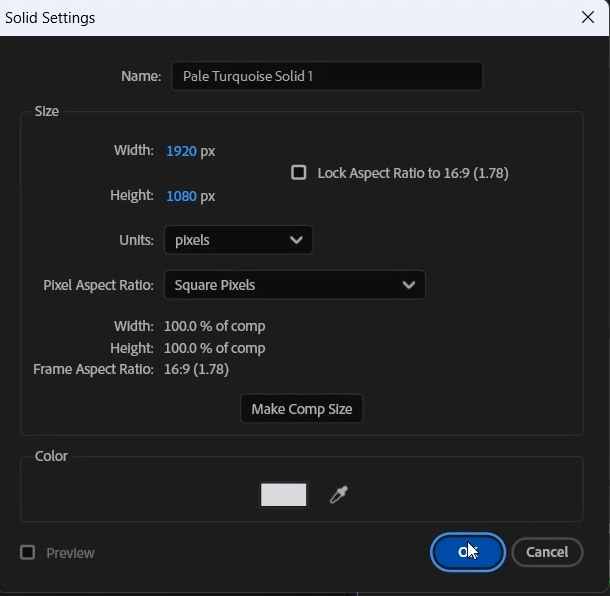
Task: Close the Solid Settings dialog
Action: click(587, 17)
